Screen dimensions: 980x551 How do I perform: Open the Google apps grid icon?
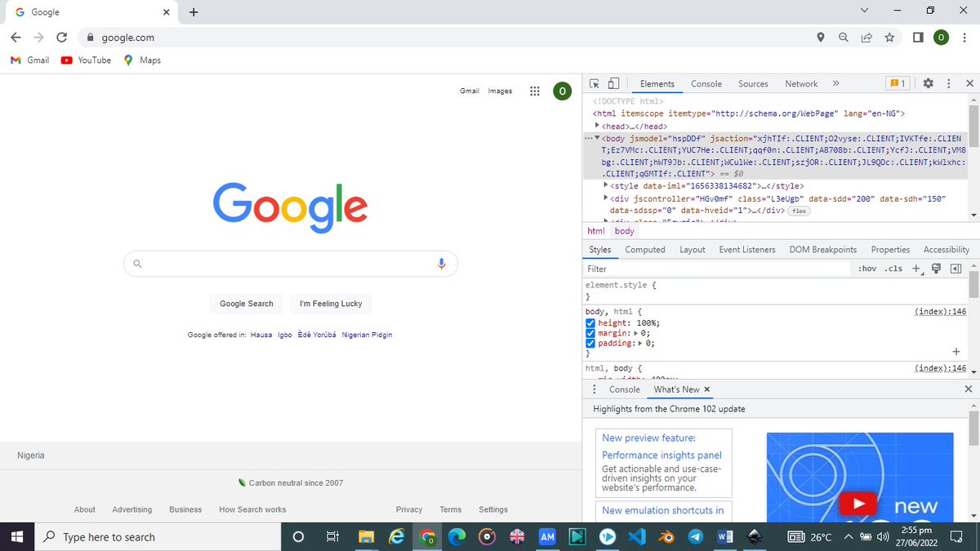[x=534, y=91]
